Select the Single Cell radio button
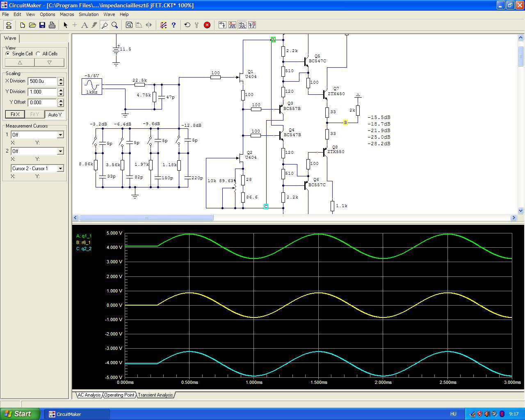 [x=8, y=54]
